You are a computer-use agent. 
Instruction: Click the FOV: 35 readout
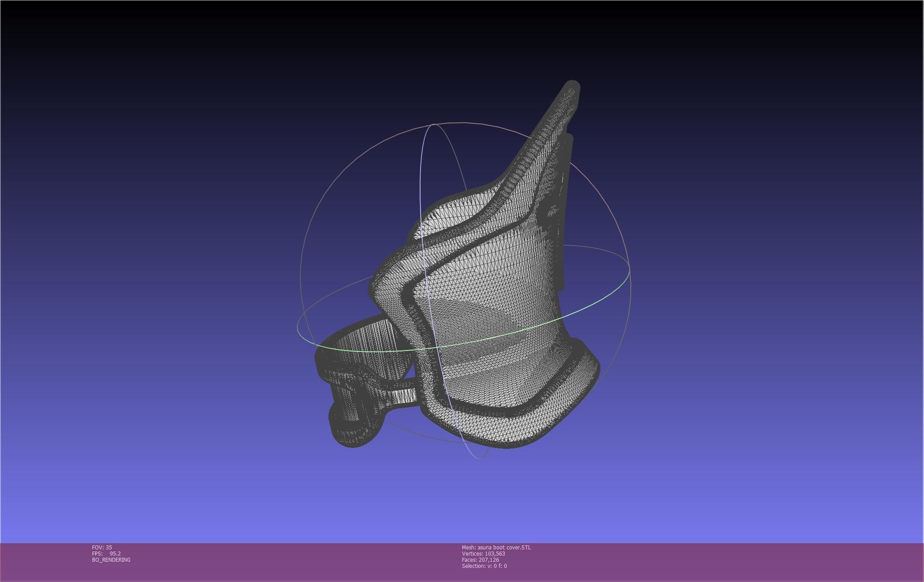[102, 547]
